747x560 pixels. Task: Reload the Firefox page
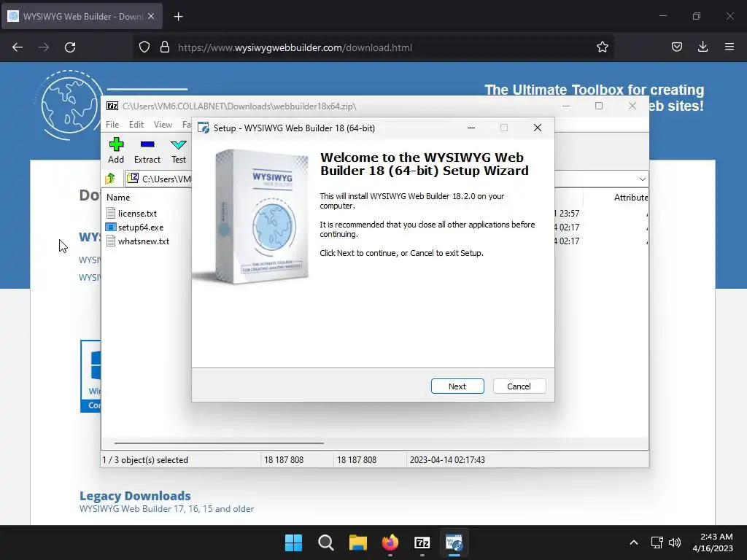pyautogui.click(x=70, y=47)
